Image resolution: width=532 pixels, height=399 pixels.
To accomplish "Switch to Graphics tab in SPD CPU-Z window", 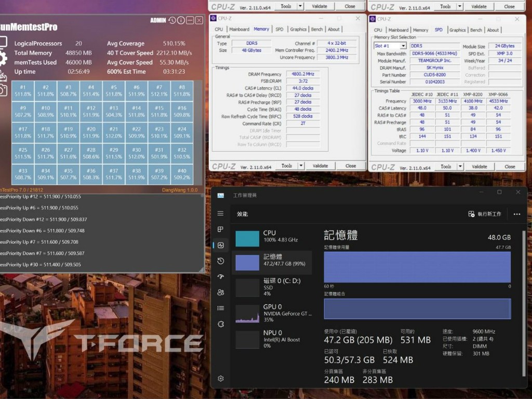I will pos(457,30).
